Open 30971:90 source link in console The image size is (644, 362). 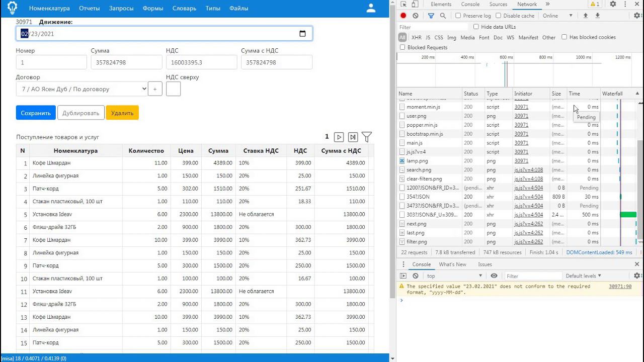pyautogui.click(x=620, y=286)
